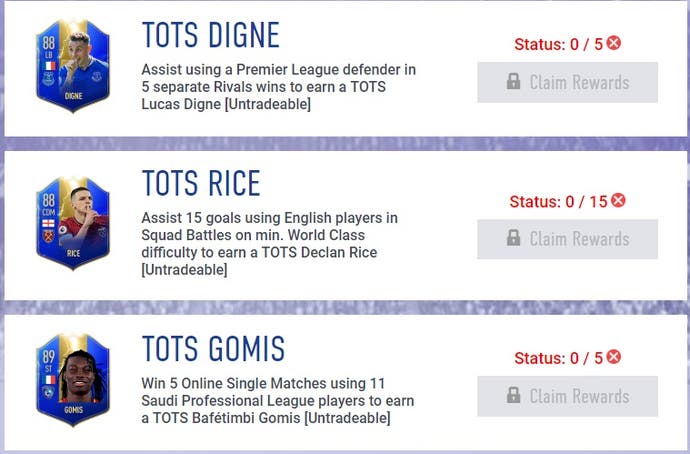690x454 pixels.
Task: Claim Rewards for TOTS Gomis
Action: (568, 396)
